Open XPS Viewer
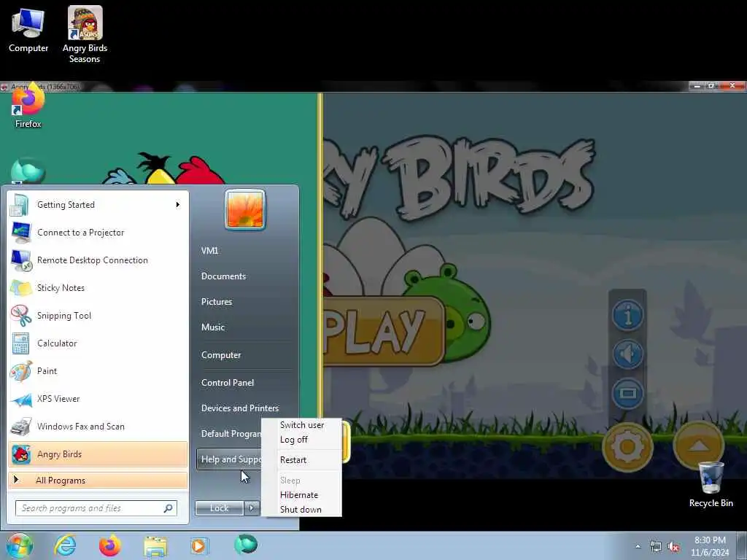747x560 pixels. point(98,399)
